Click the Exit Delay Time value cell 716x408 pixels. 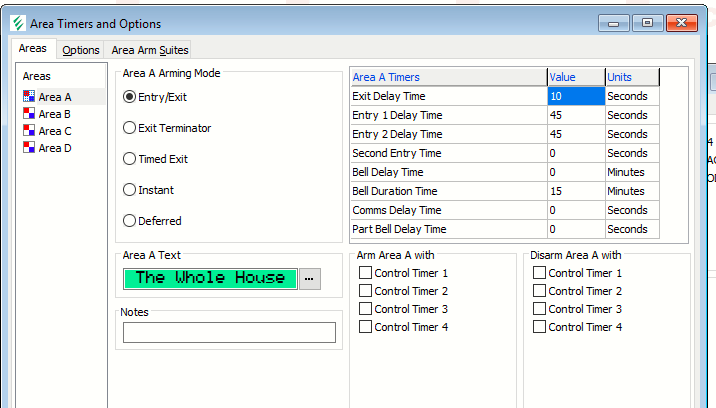tap(575, 96)
